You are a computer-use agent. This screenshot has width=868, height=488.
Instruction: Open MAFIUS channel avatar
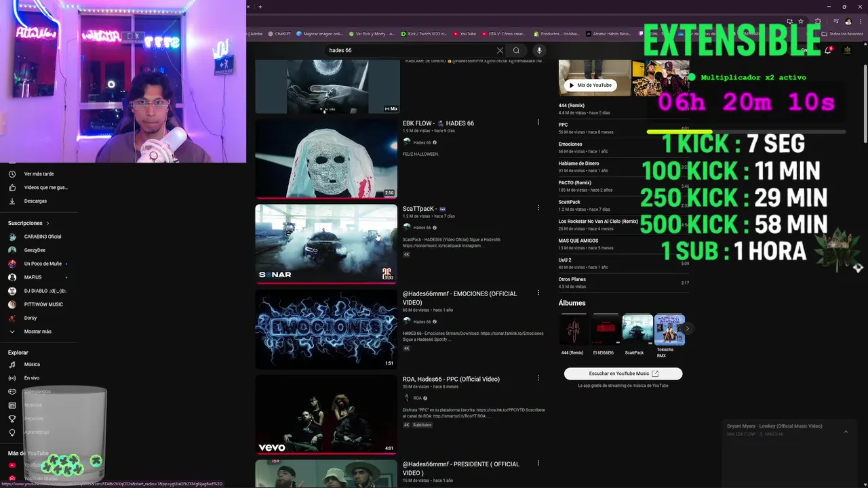[x=12, y=277]
